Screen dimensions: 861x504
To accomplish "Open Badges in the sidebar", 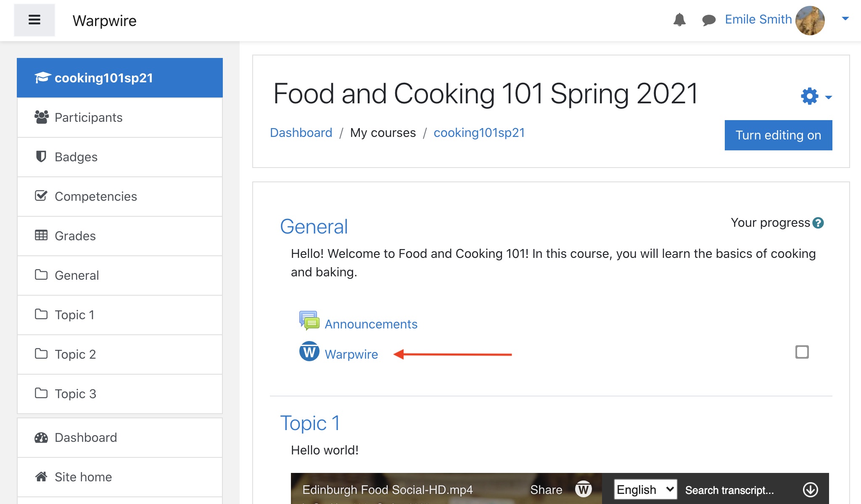I will pos(120,157).
